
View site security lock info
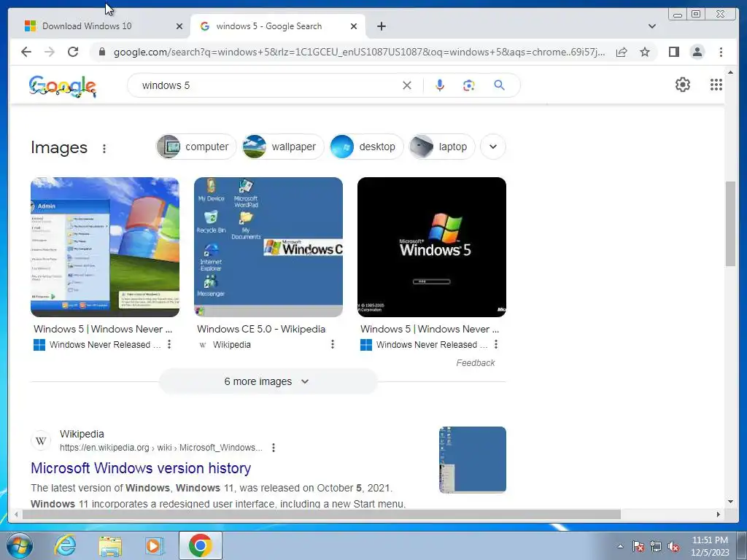(x=102, y=52)
